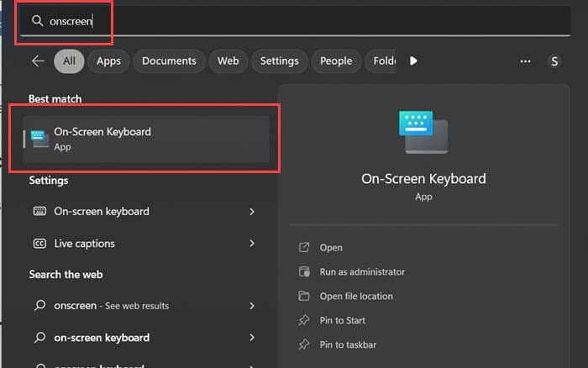Screen dimensions: 588x368
Task: Switch to the Web filter tab
Action: 228,60
